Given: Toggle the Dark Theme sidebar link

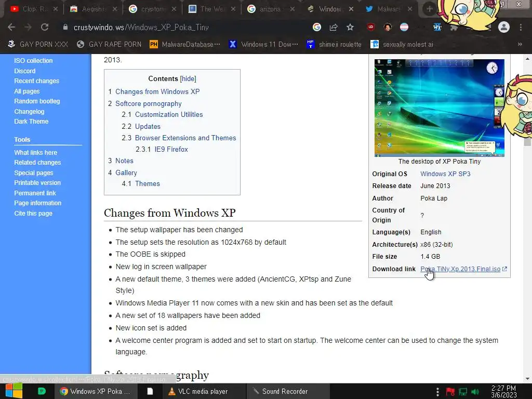Looking at the screenshot, I should pyautogui.click(x=31, y=121).
